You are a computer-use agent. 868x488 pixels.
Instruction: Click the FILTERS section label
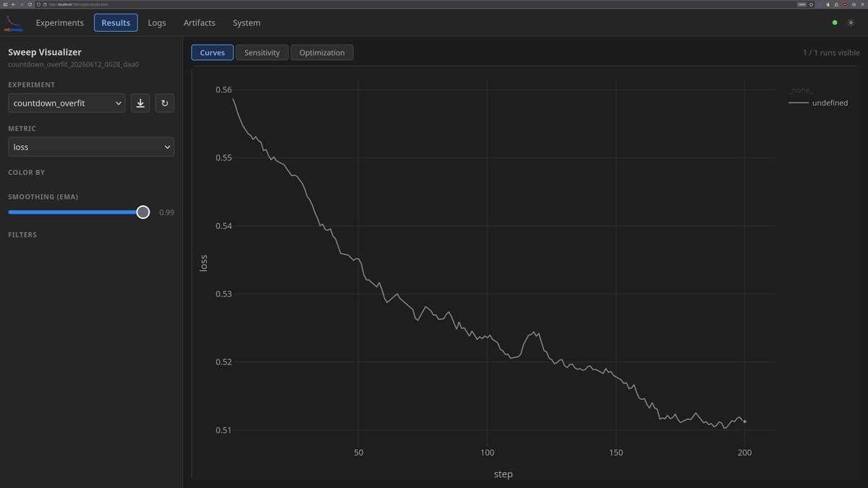22,235
